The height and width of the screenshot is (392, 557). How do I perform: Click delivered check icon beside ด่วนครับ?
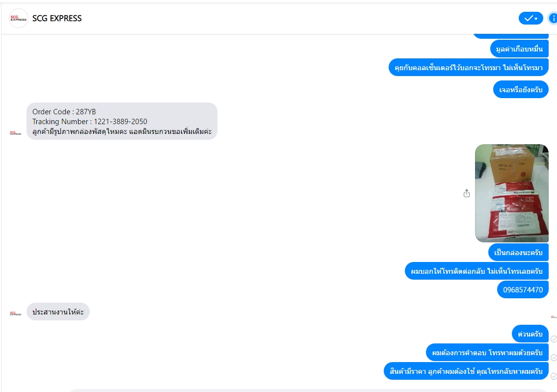pyautogui.click(x=554, y=339)
